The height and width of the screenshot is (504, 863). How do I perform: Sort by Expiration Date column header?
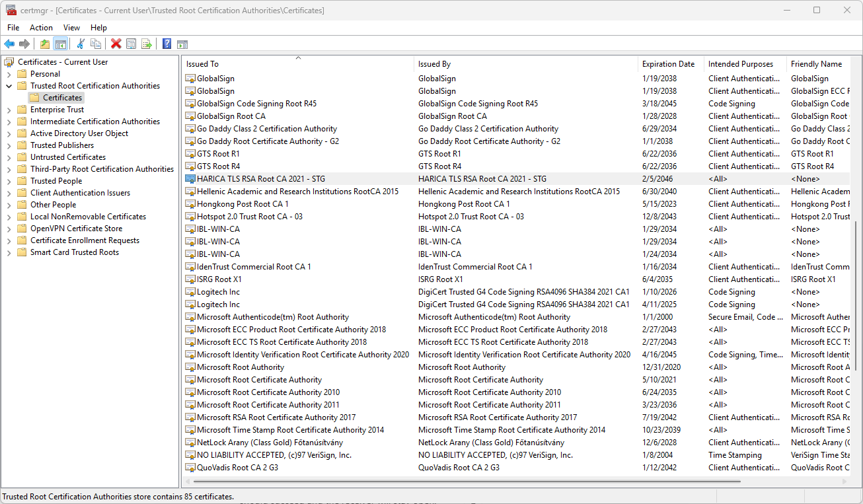click(671, 64)
